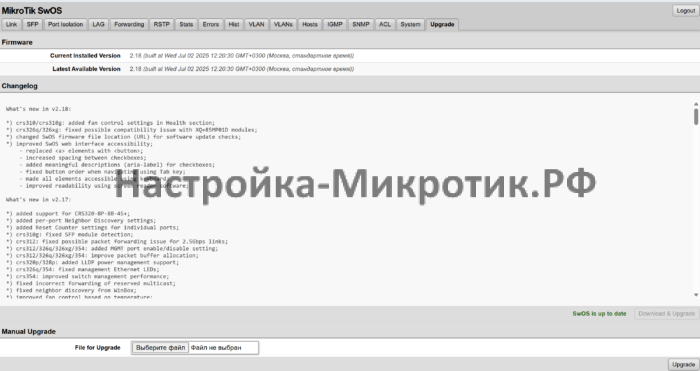Viewport: 700px width, 371px height.
Task: Click the 'crs310g: fixed SFP module detection' line
Action: pyautogui.click(x=70, y=235)
